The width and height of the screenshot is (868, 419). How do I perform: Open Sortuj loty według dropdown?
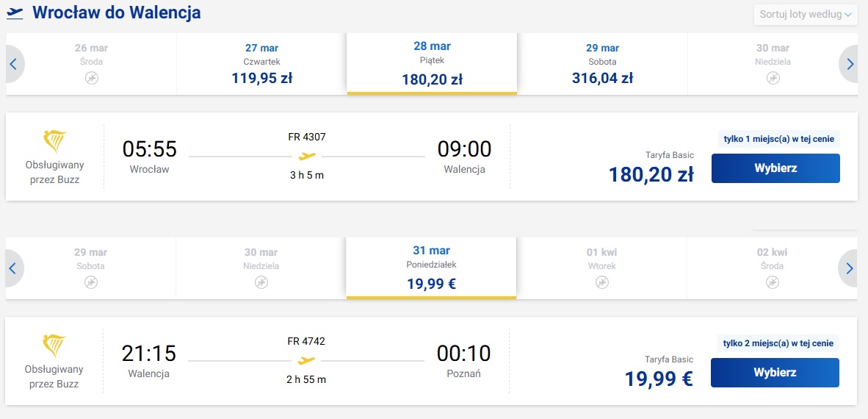[806, 15]
